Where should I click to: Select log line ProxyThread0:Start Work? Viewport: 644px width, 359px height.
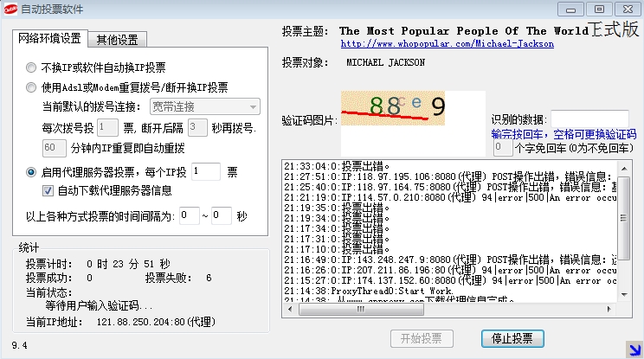369,291
